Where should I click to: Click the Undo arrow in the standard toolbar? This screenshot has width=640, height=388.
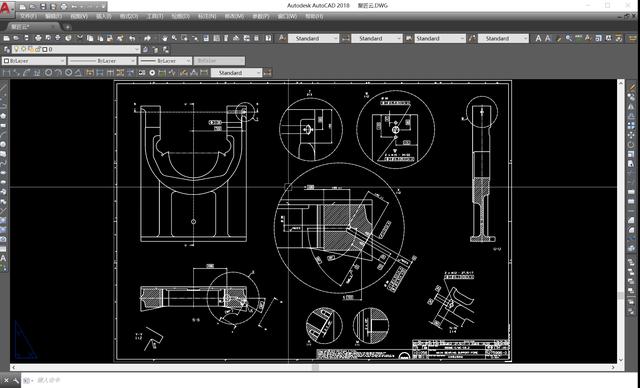[132, 38]
